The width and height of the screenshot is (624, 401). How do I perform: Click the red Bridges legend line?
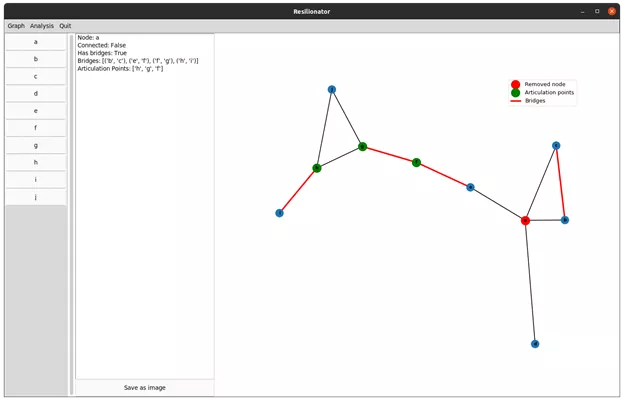[x=516, y=101]
